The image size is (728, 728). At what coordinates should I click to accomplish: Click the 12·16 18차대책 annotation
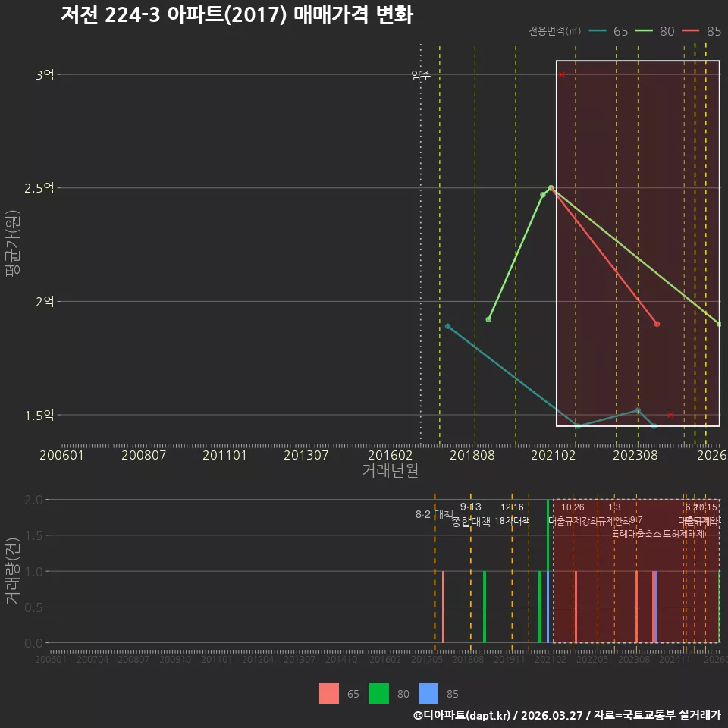click(x=512, y=514)
